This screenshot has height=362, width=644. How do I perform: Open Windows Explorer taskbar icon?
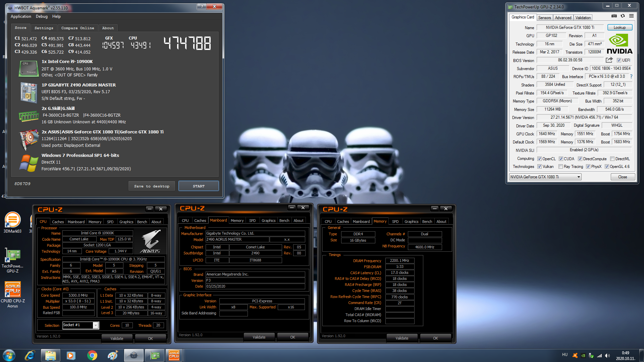click(x=50, y=355)
